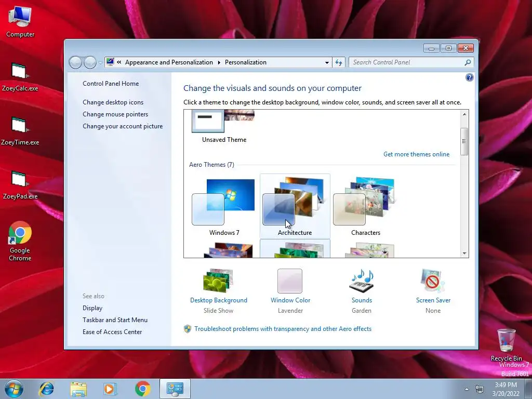Click the Refresh button beside address bar
This screenshot has height=399, width=532.
click(339, 62)
